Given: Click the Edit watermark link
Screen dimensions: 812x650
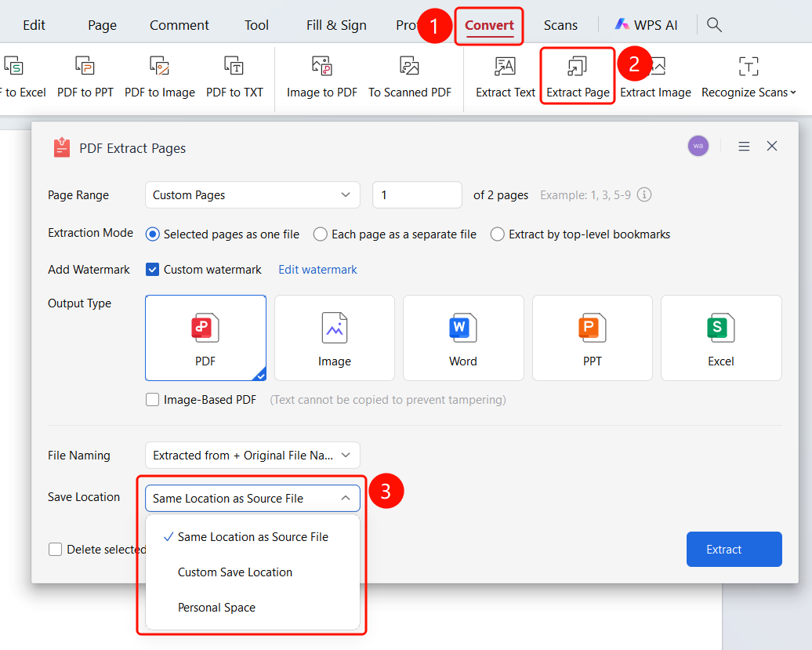Looking at the screenshot, I should [x=317, y=269].
